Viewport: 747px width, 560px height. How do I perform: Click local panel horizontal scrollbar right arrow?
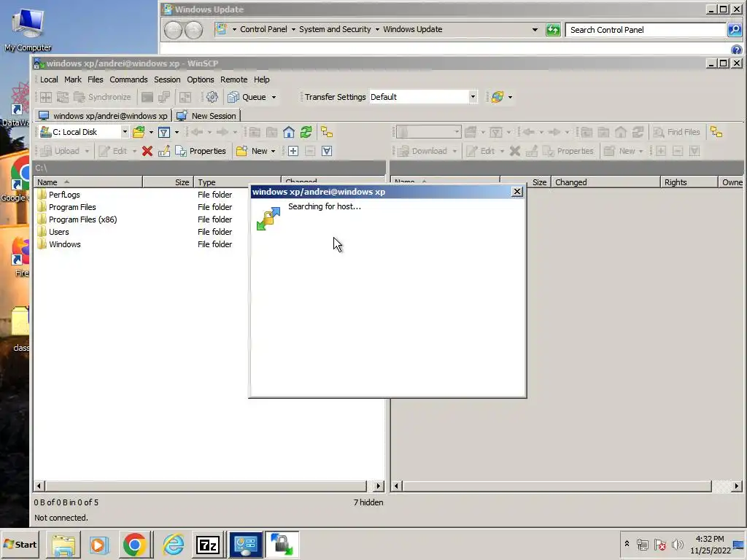point(379,486)
